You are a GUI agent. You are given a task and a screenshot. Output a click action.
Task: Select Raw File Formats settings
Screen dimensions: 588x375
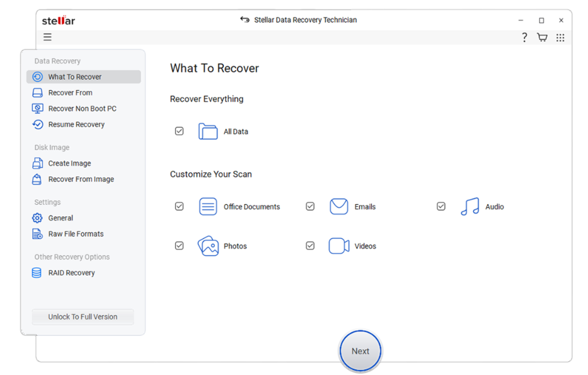pyautogui.click(x=38, y=233)
